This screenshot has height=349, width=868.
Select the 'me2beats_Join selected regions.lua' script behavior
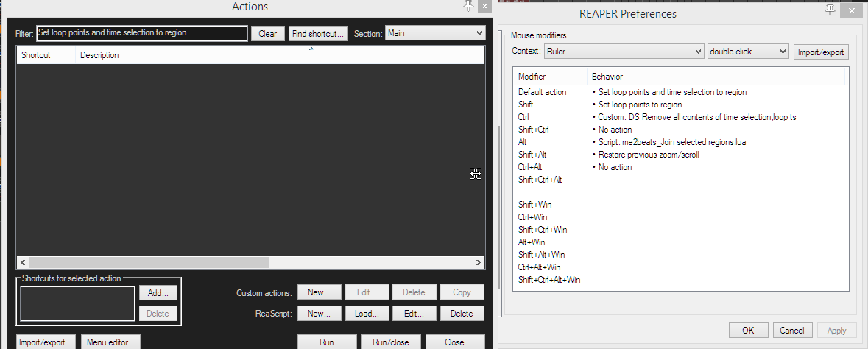(671, 142)
